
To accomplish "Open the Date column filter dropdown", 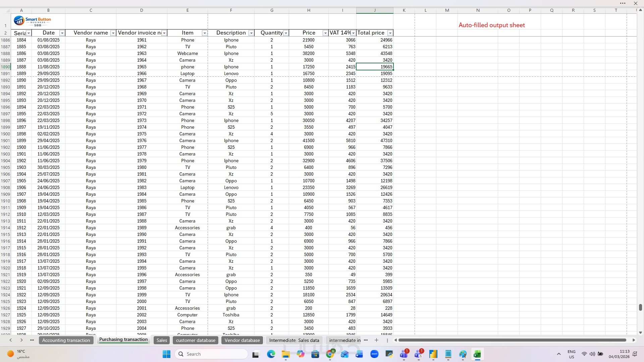I will (x=62, y=33).
